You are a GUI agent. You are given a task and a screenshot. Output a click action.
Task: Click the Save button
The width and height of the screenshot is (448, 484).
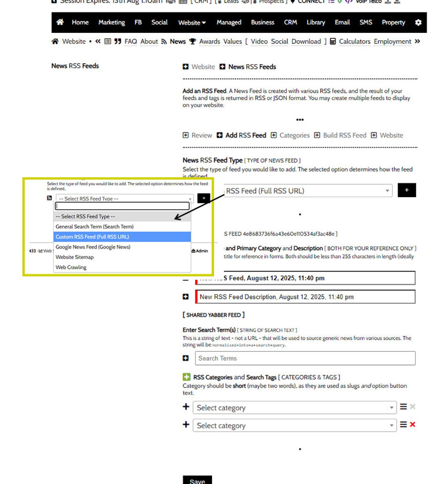click(197, 480)
